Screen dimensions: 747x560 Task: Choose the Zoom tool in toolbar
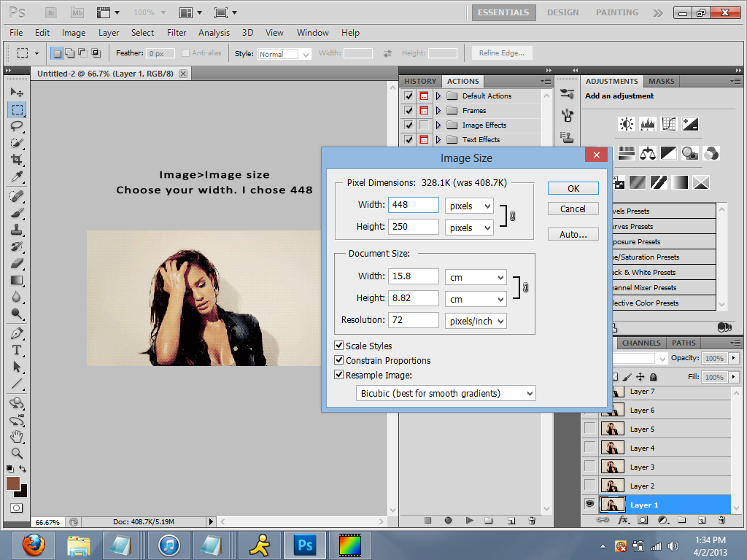point(17,453)
